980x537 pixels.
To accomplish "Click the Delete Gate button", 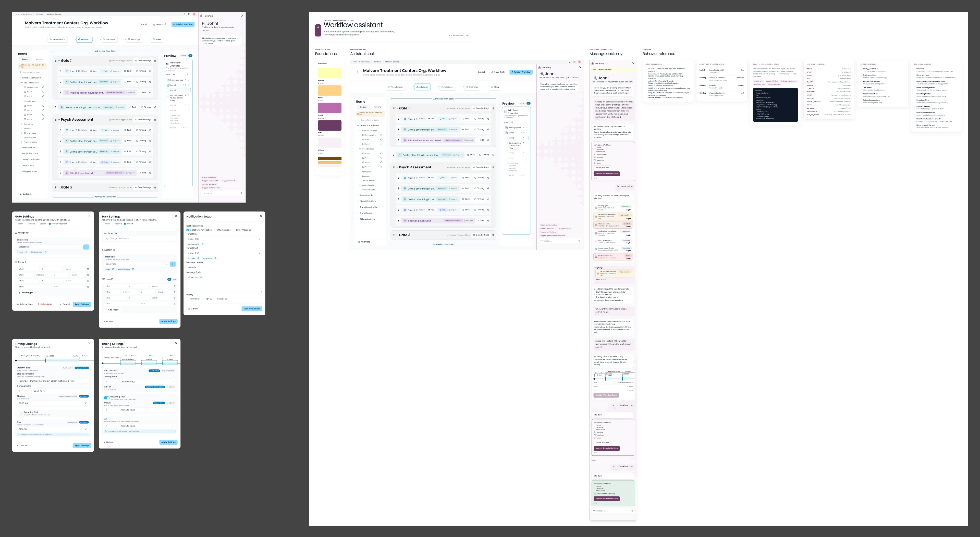I will [45, 304].
